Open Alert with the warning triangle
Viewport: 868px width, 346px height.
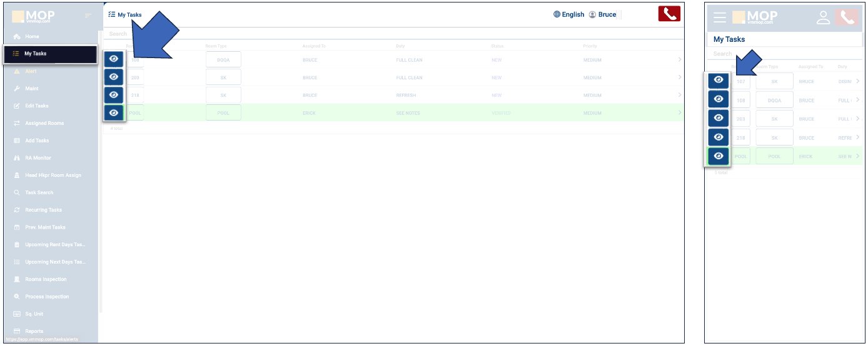pos(30,71)
